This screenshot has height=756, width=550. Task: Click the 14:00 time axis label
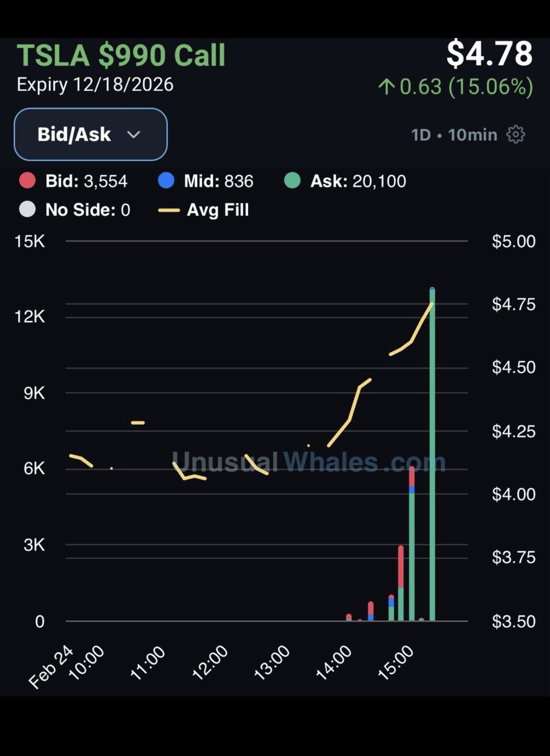coord(334,663)
